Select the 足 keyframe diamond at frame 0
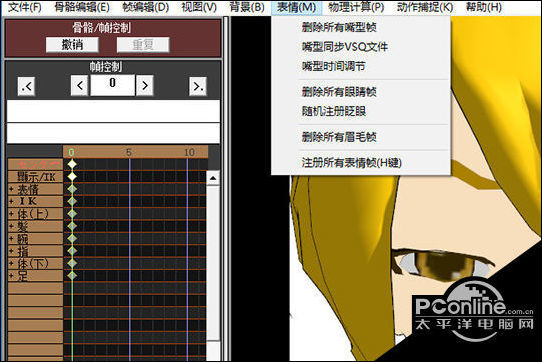This screenshot has width=542, height=362. click(72, 276)
